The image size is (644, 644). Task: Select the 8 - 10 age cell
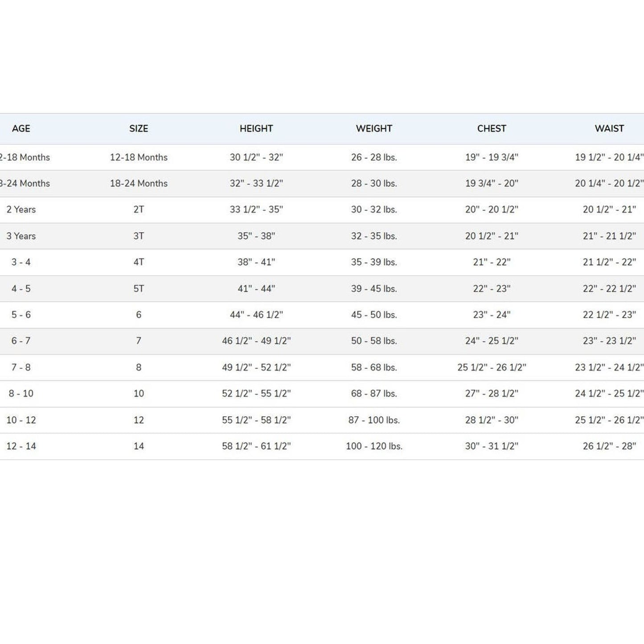21,394
